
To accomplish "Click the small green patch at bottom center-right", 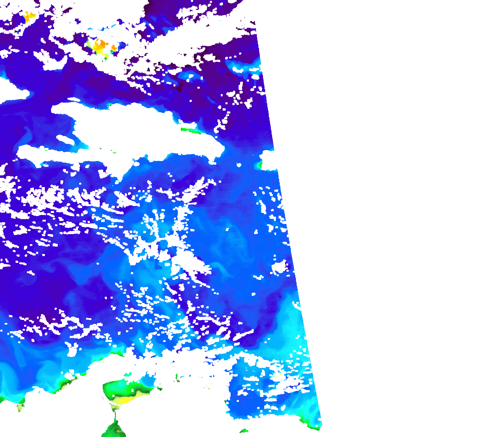I will point(244,431).
